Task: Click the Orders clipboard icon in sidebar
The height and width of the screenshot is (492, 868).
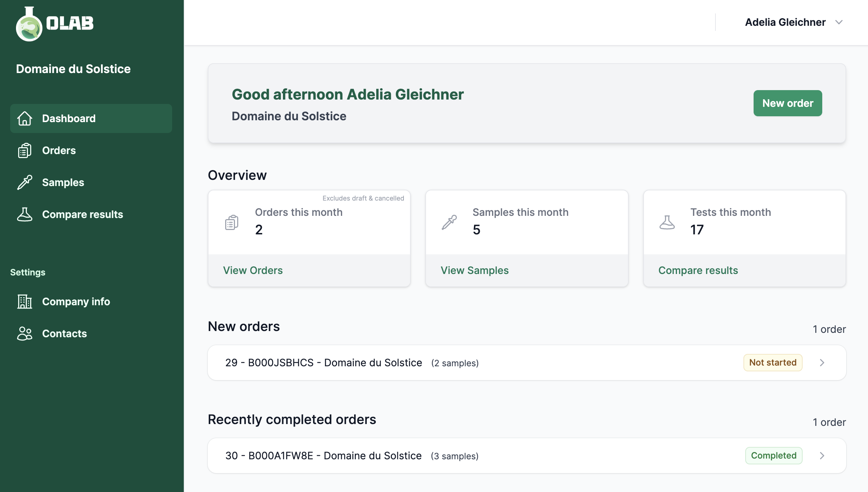Action: click(25, 150)
